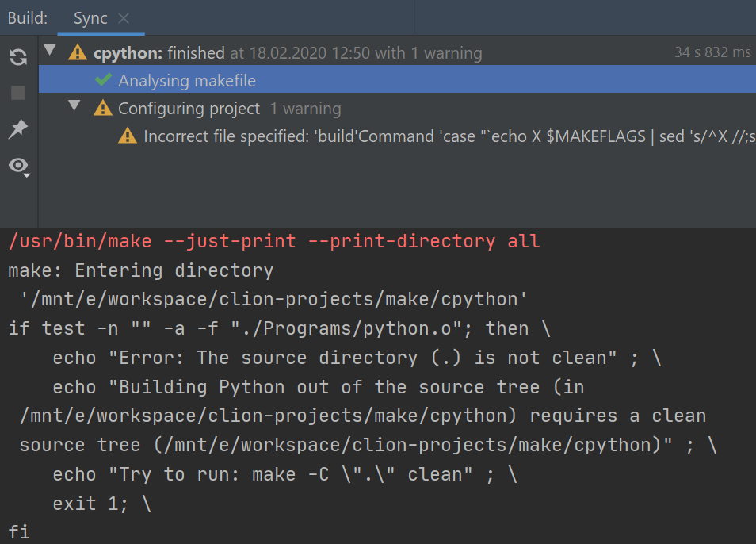Select the Analysing makefile row

397,80
